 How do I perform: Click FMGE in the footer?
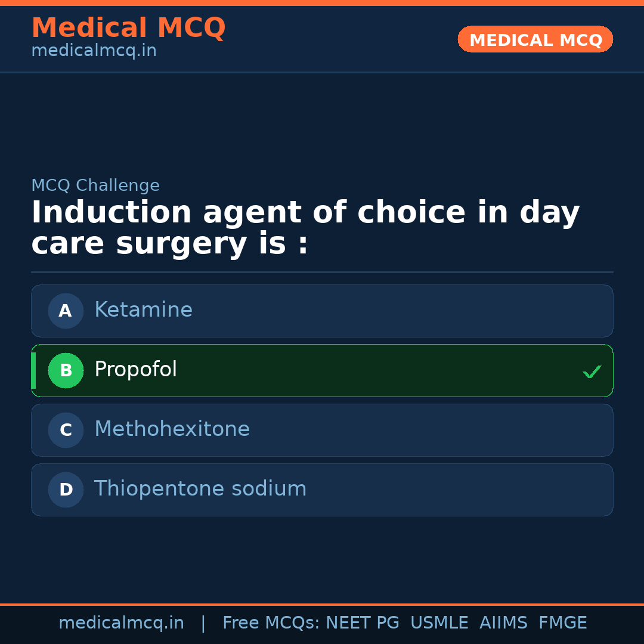pyautogui.click(x=562, y=623)
